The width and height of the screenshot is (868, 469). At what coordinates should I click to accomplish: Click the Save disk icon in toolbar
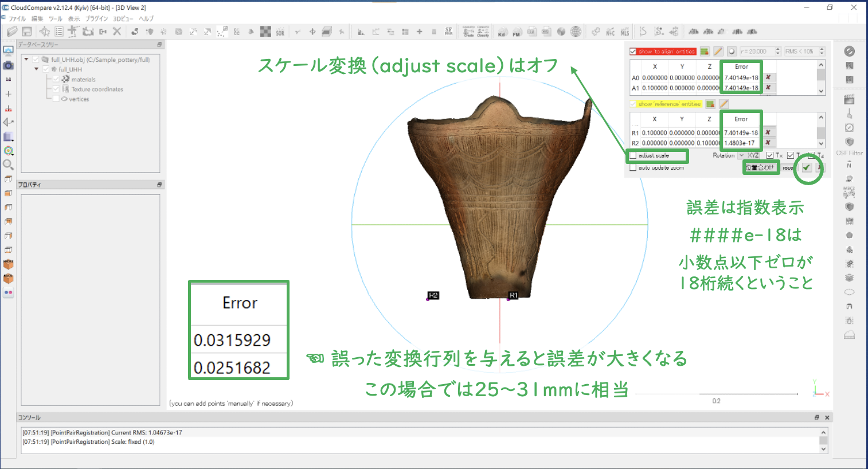[26, 32]
